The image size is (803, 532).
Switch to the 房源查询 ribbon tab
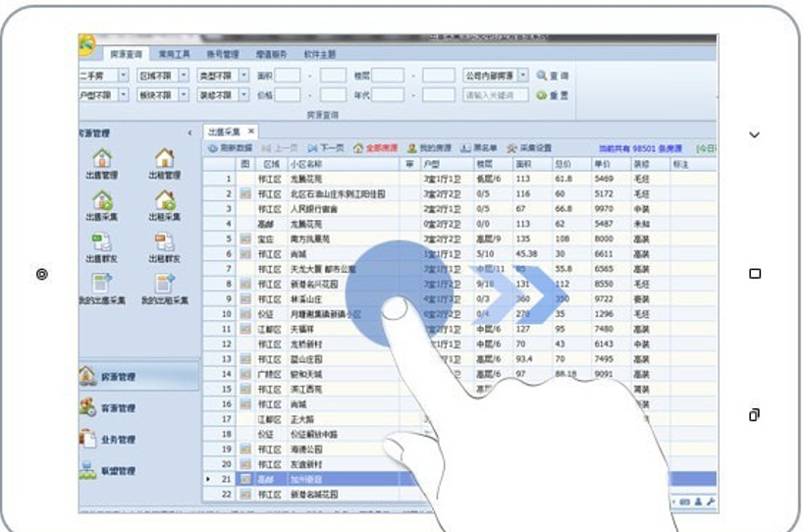pos(126,54)
